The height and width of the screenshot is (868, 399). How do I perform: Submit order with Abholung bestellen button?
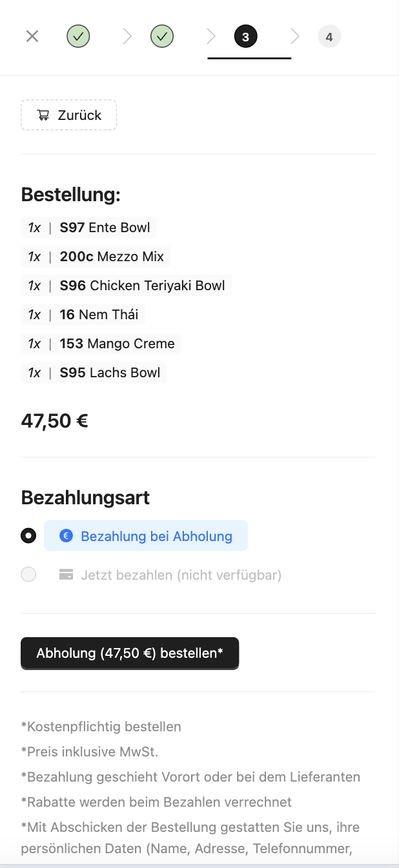tap(130, 653)
